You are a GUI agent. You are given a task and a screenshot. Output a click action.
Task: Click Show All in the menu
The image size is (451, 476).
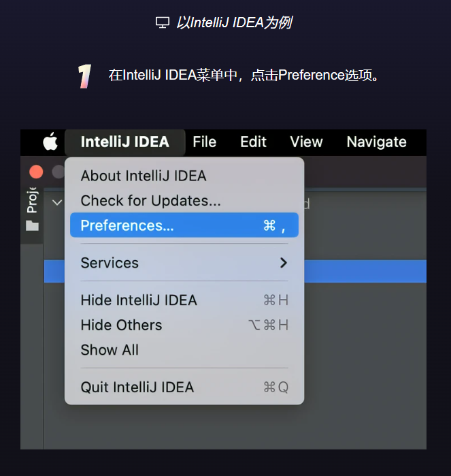(184, 350)
